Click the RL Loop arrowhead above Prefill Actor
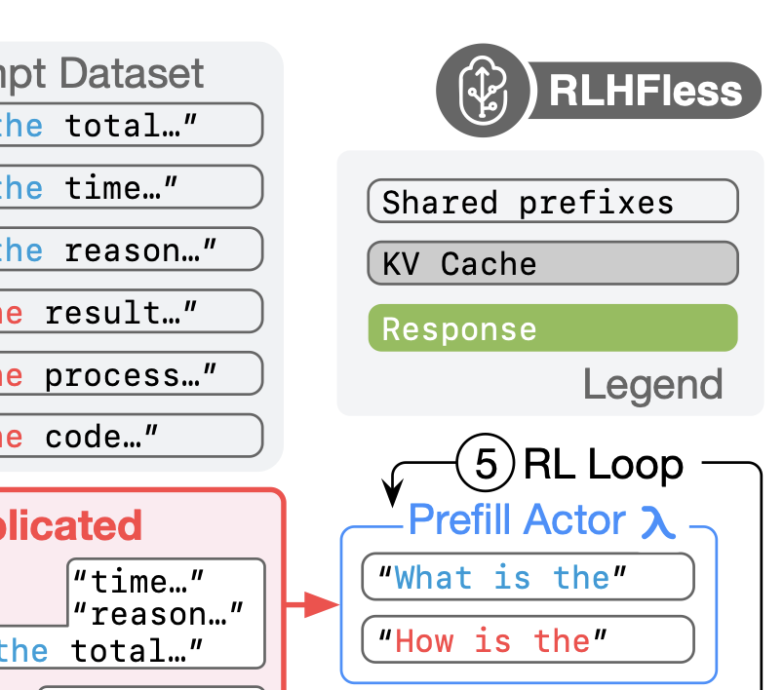 tap(395, 493)
